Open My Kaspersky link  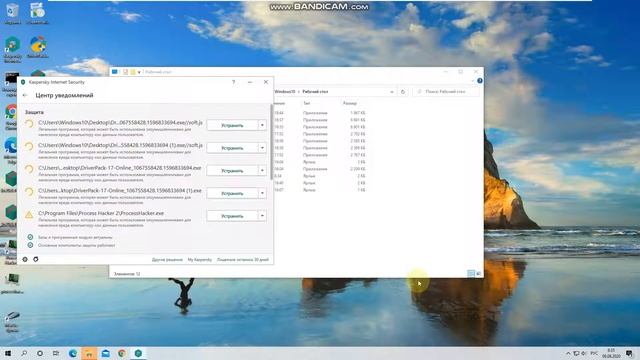coord(200,260)
